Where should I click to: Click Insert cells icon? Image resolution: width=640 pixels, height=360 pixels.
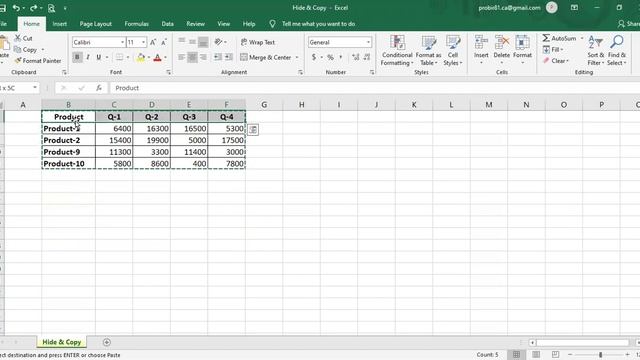(481, 50)
